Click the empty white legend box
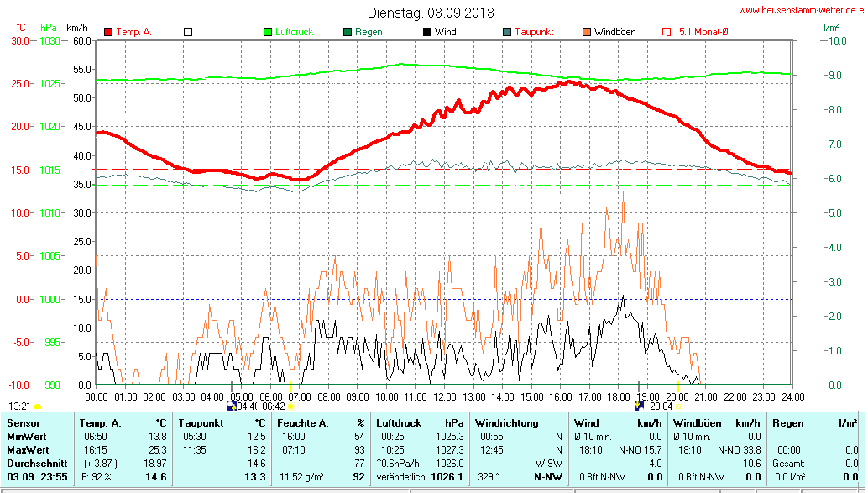This screenshot has width=868, height=493. click(x=188, y=32)
